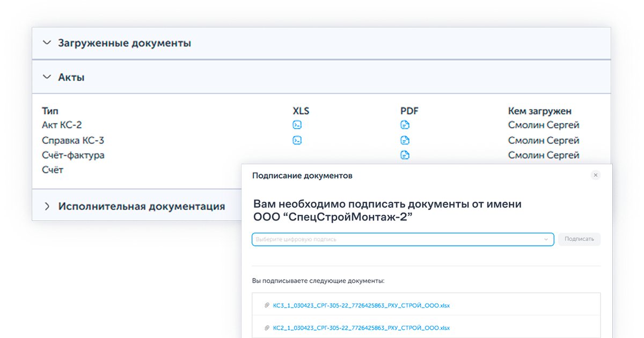The height and width of the screenshot is (338, 644).
Task: Click the Тип column header
Action: point(50,111)
